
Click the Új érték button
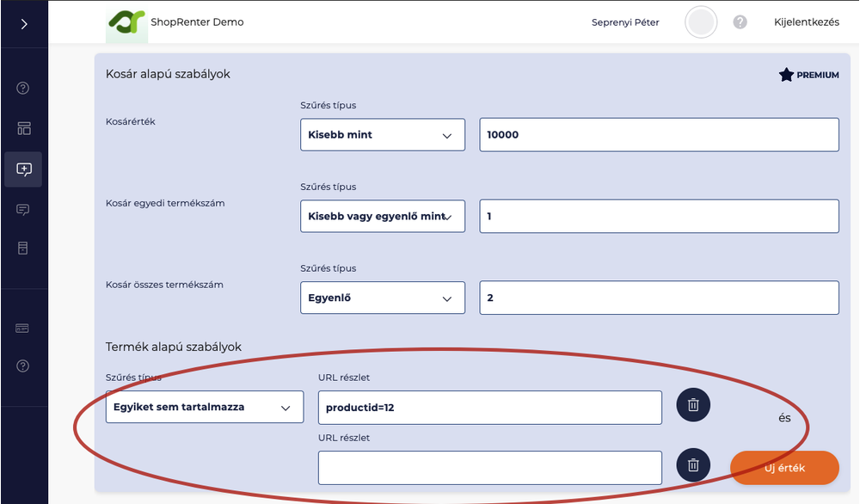tap(783, 468)
